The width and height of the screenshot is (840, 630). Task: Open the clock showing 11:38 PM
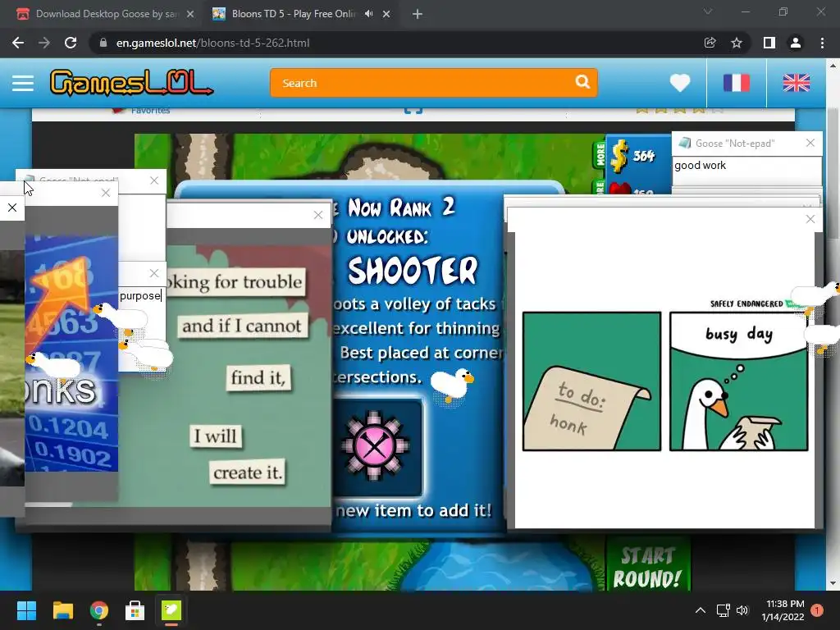(x=783, y=610)
